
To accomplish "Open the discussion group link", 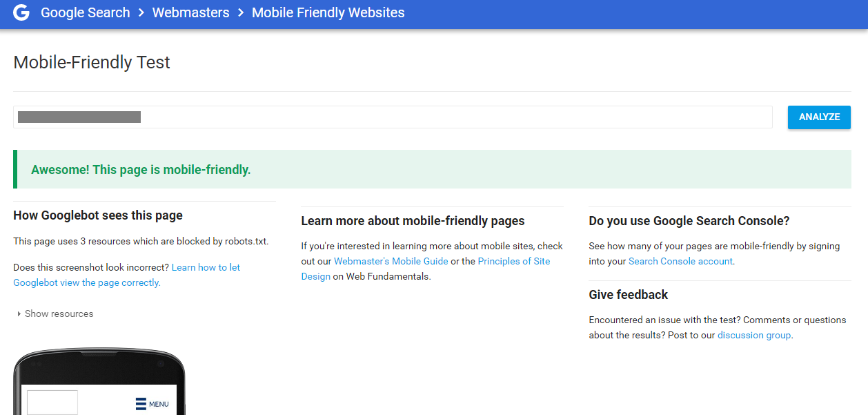I will click(x=754, y=335).
